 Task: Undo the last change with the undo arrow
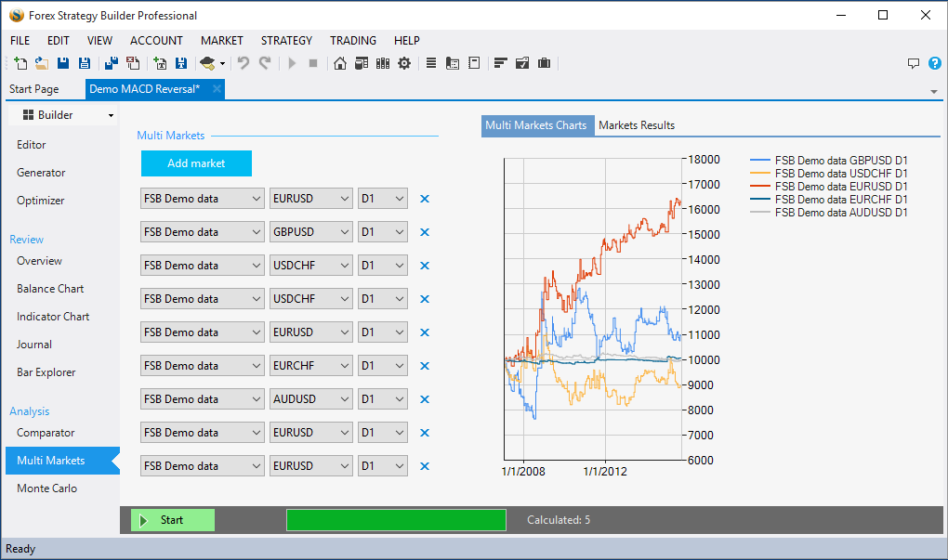pos(244,63)
